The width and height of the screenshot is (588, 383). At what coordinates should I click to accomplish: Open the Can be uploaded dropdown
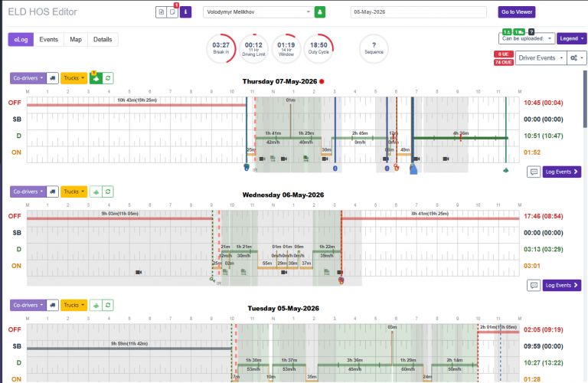(527, 38)
